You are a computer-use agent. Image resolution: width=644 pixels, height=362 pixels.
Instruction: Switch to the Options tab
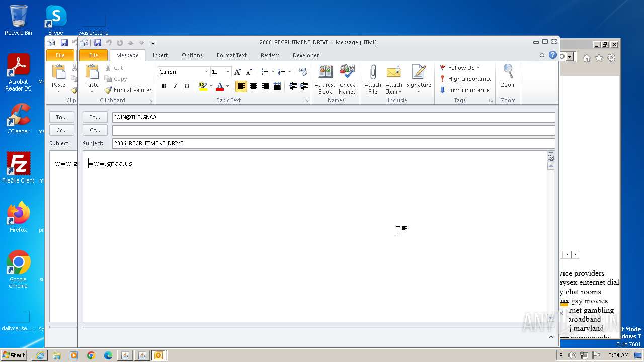[192, 55]
